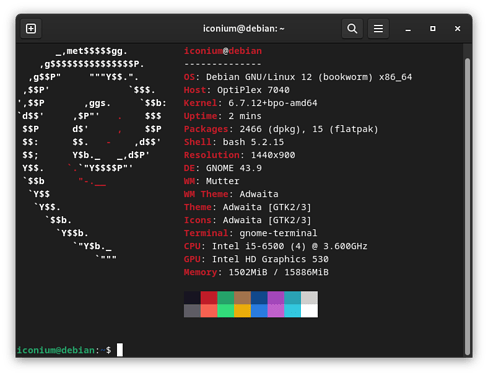Viewport: 488px width, 375px height.
Task: Click the WM value 'Mutter'
Action: (x=223, y=181)
